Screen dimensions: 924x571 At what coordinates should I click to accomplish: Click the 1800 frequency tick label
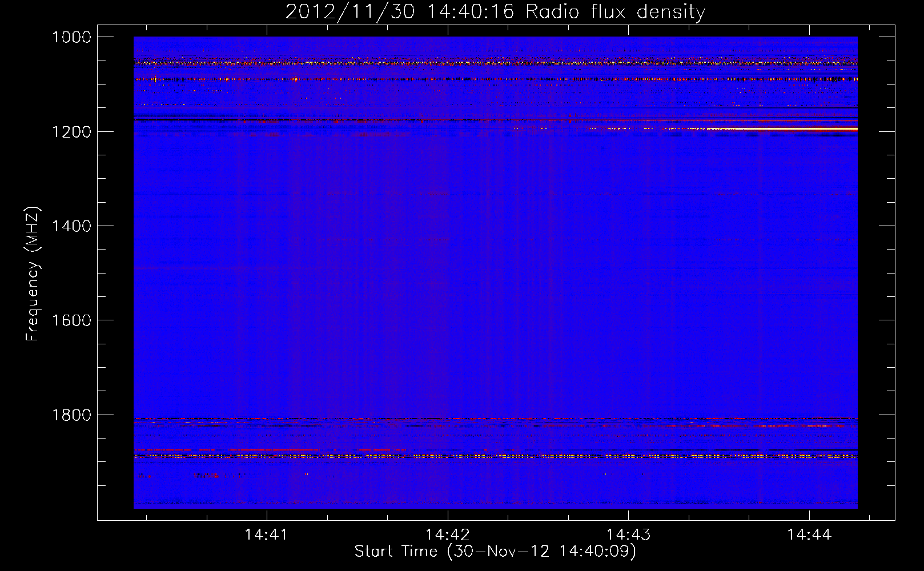coord(71,415)
